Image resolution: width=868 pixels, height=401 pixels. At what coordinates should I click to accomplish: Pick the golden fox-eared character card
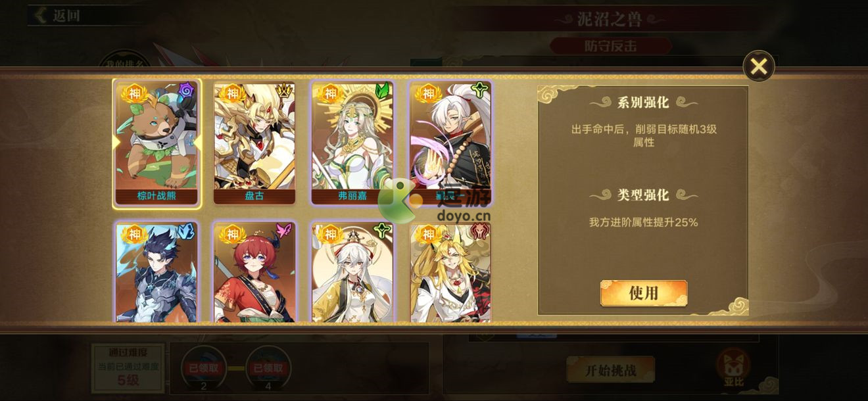pyautogui.click(x=450, y=272)
